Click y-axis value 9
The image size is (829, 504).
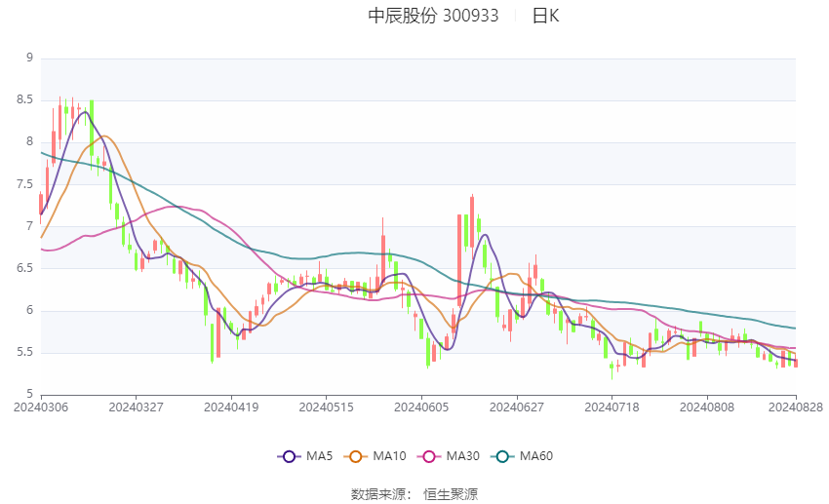[x=29, y=58]
